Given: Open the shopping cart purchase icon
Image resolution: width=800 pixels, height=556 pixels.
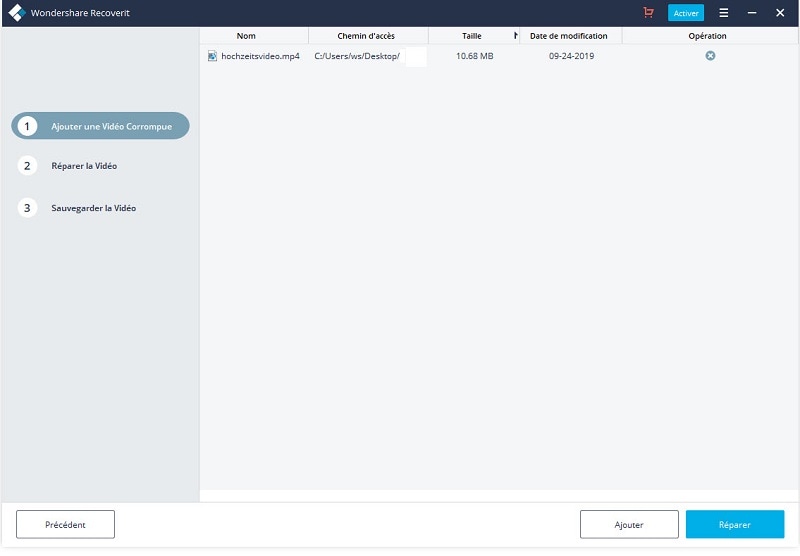Looking at the screenshot, I should click(648, 13).
